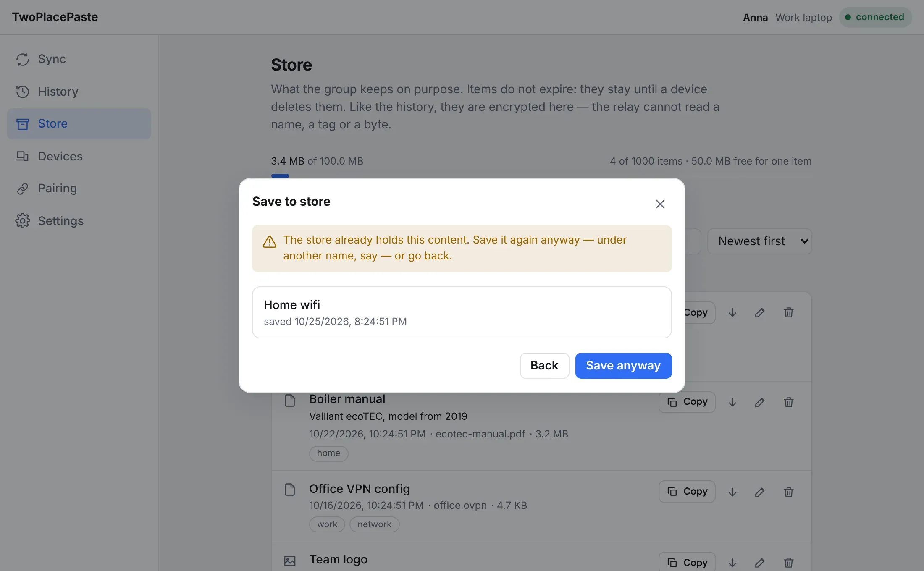The height and width of the screenshot is (571, 924).
Task: Click the Team logo image icon
Action: 290,561
